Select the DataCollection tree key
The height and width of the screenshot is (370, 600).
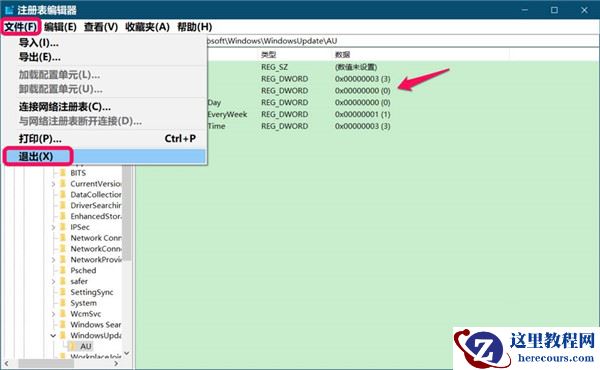pyautogui.click(x=96, y=194)
